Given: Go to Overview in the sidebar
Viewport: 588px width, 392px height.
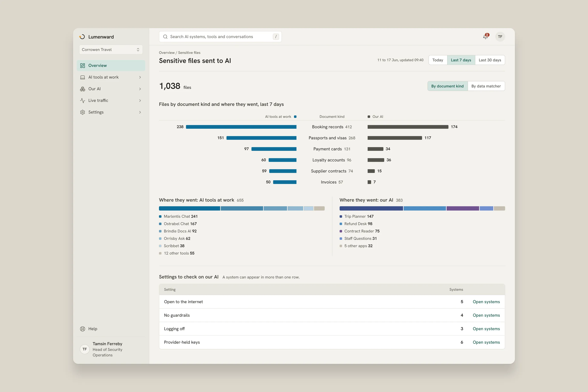Looking at the screenshot, I should point(111,65).
